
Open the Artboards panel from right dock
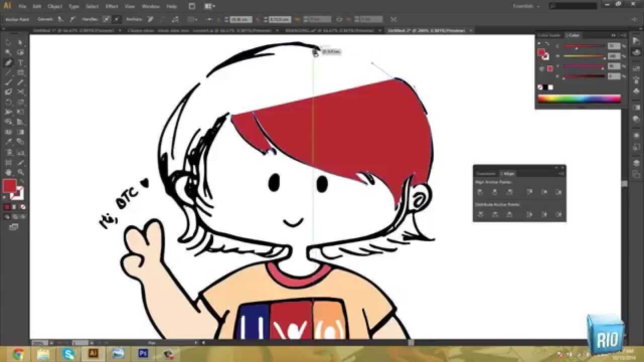point(636,174)
